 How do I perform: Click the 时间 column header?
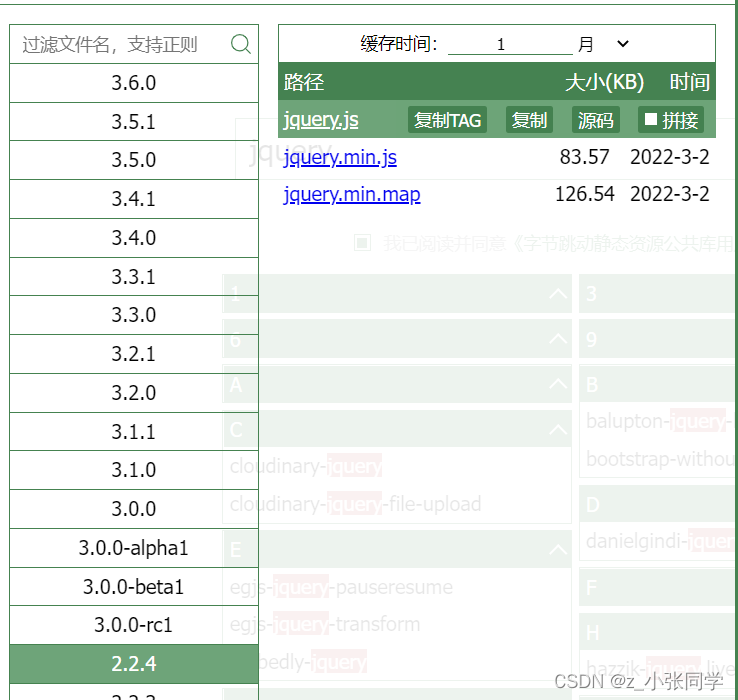(x=690, y=82)
